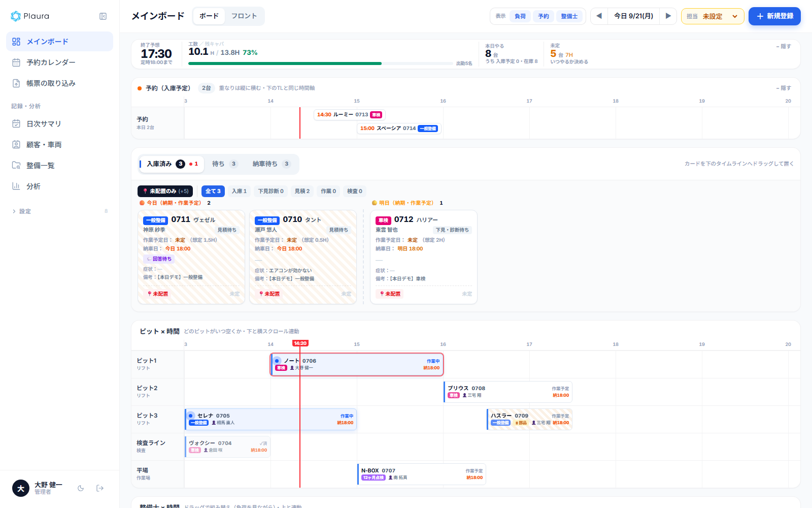Click status dot on セレナ 0705 block
The image size is (812, 508).
pyautogui.click(x=191, y=416)
